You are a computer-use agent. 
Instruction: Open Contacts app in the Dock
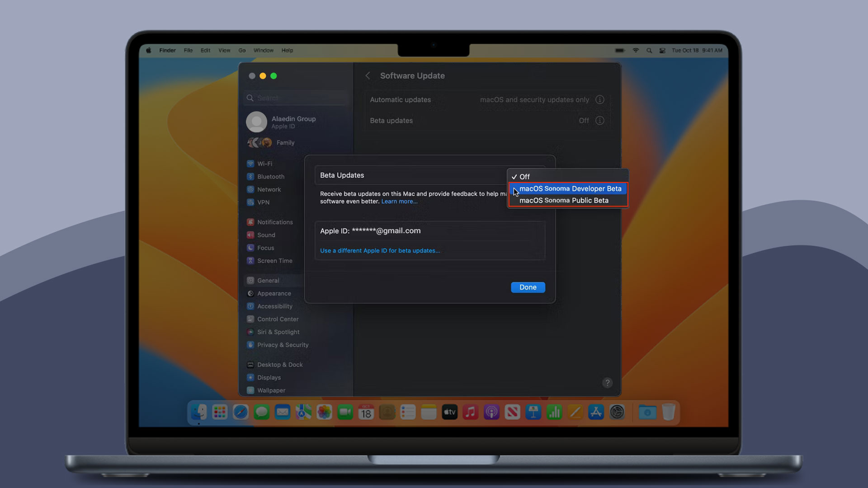pos(387,412)
